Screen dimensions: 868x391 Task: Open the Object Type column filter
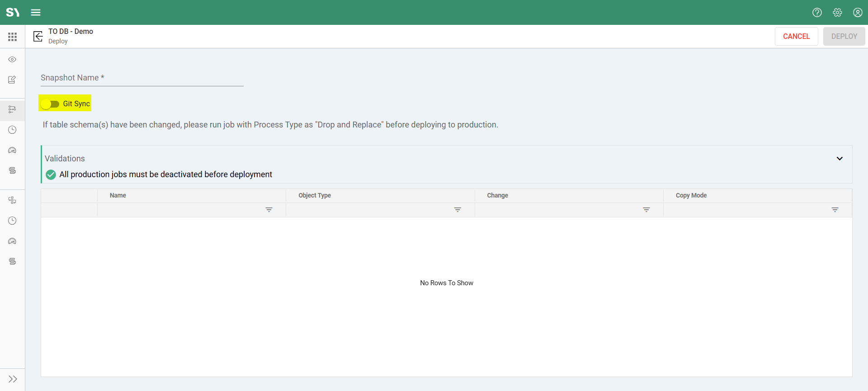coord(458,210)
